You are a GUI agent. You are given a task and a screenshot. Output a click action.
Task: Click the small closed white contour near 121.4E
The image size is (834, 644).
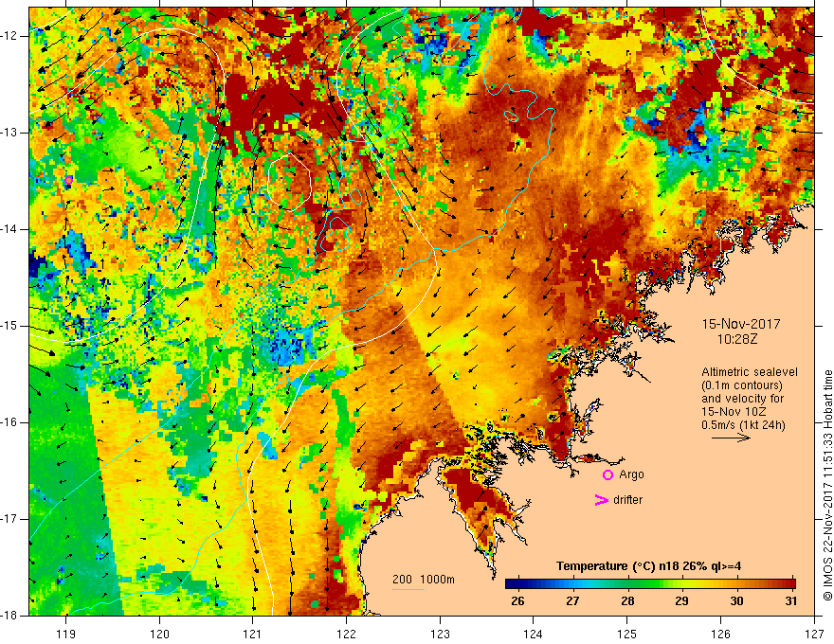pyautogui.click(x=289, y=181)
